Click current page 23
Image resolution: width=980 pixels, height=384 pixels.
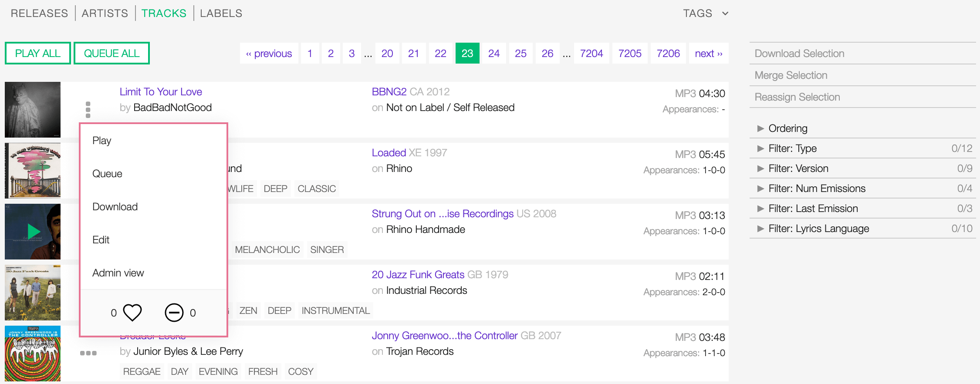tap(467, 53)
